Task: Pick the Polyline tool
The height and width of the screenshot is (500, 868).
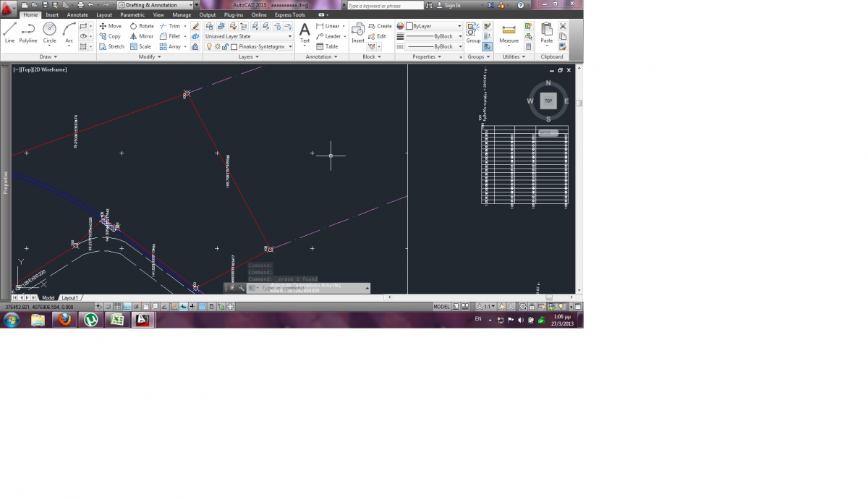Action: 28,32
